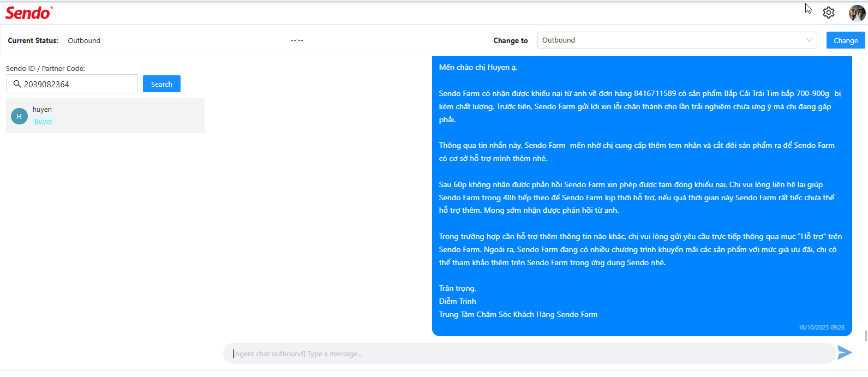Send message with paper plane icon

tap(845, 353)
